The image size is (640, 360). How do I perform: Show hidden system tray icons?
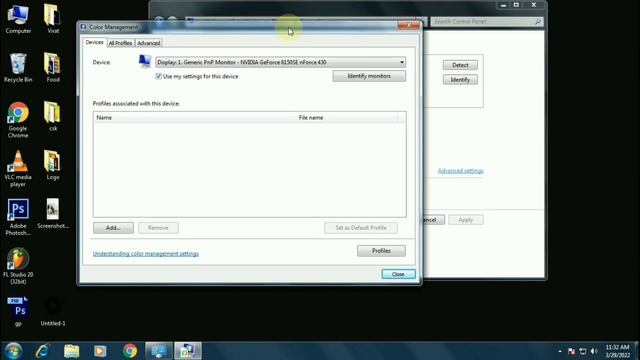(560, 351)
